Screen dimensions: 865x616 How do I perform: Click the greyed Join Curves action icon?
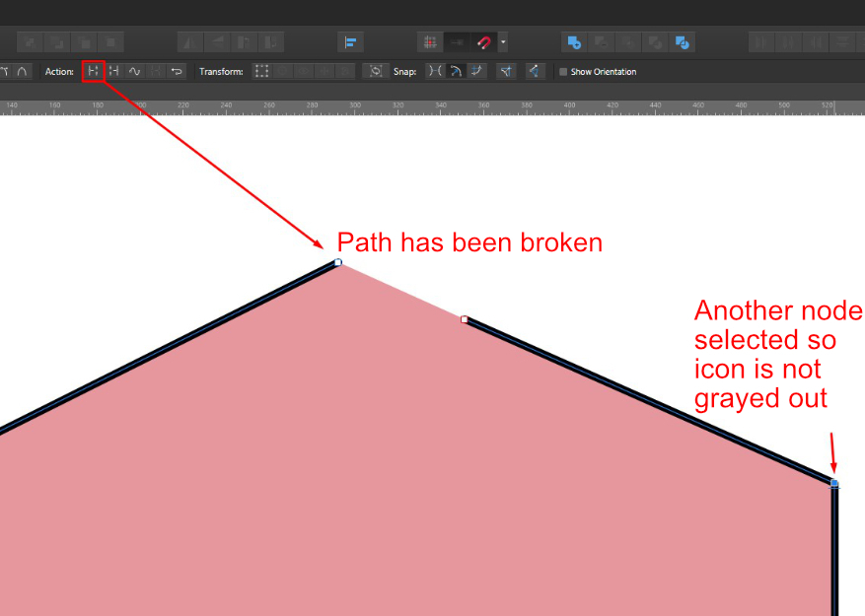(x=156, y=71)
